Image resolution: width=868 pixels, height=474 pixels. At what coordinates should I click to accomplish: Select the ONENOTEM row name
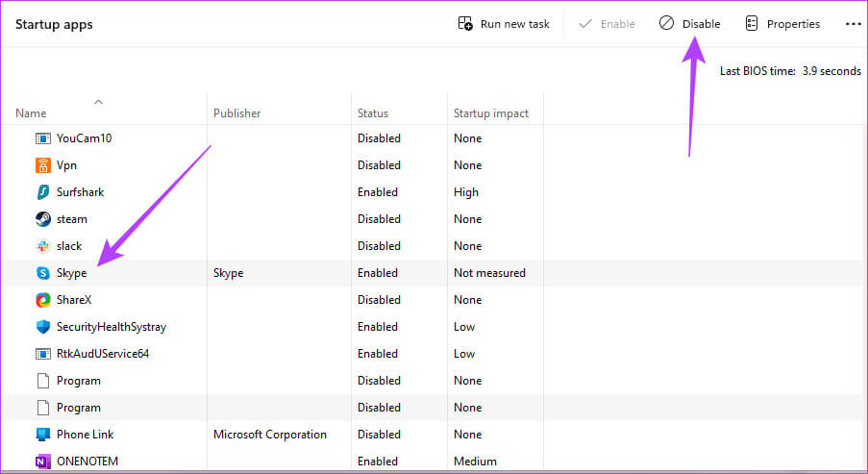pos(87,462)
